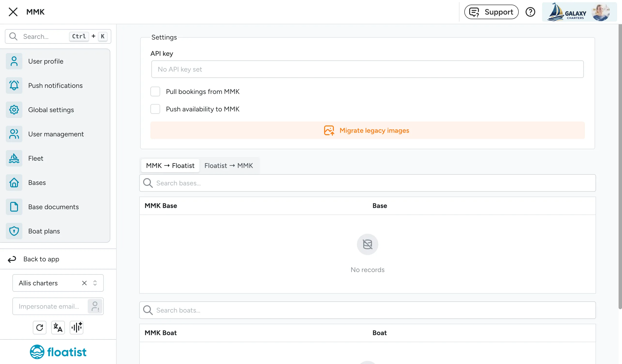Select Push notifications menu item
Screen dimensions: 622x364
(x=55, y=85)
